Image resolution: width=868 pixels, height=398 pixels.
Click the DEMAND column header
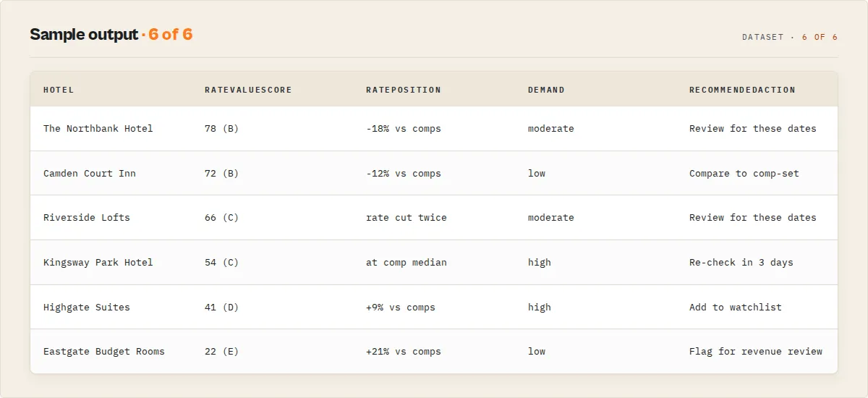pos(546,90)
